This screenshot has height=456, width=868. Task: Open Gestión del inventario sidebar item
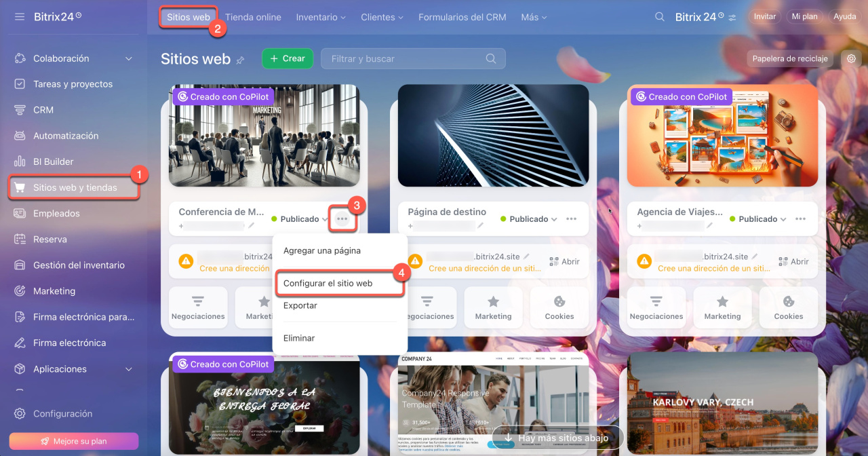(x=79, y=265)
